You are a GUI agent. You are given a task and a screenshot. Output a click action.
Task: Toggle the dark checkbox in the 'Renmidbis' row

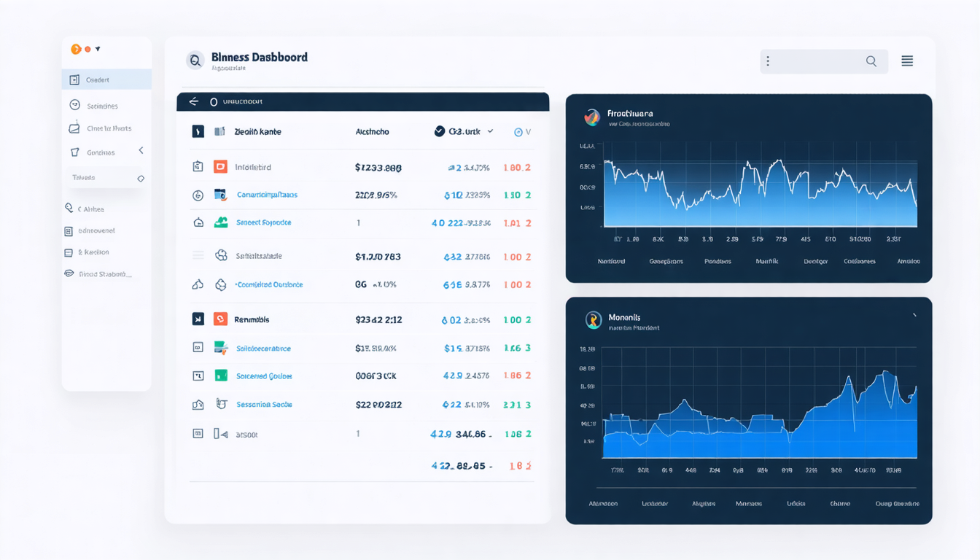tap(198, 319)
